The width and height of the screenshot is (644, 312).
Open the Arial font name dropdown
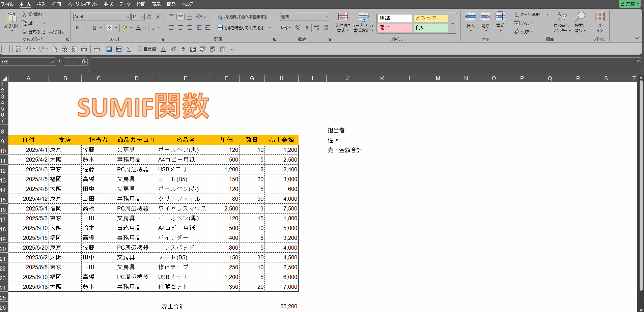(128, 17)
